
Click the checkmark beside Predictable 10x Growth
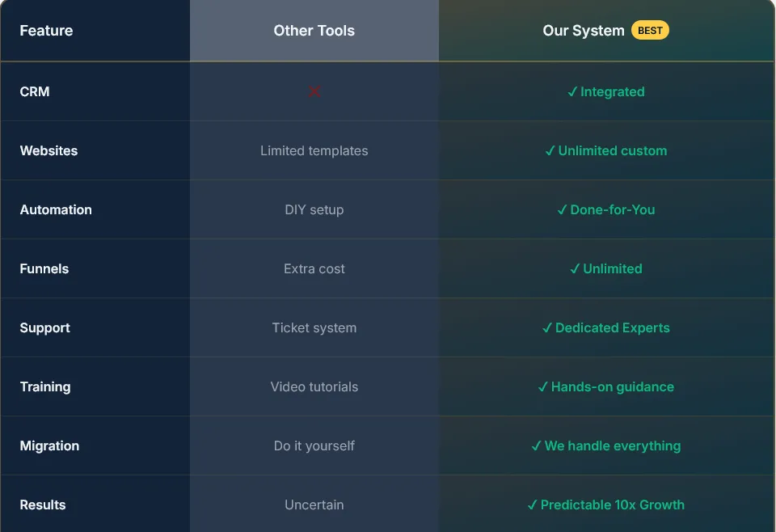point(533,505)
